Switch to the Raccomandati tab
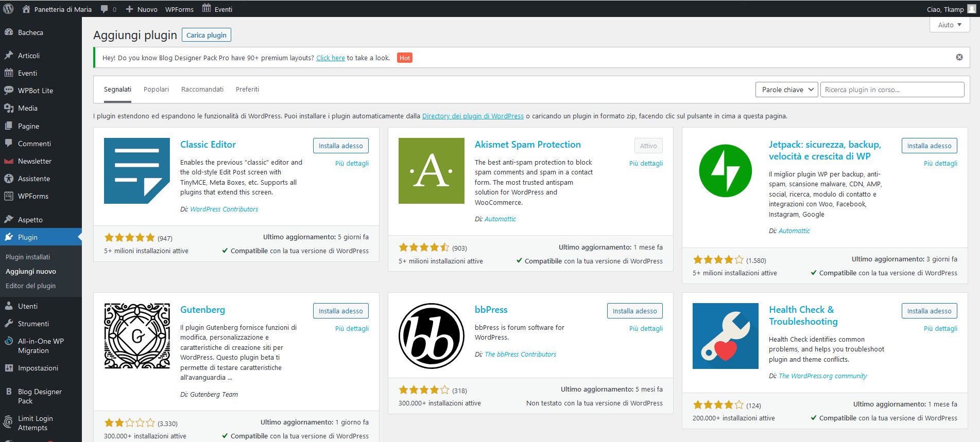The height and width of the screenshot is (442, 980). coord(202,89)
